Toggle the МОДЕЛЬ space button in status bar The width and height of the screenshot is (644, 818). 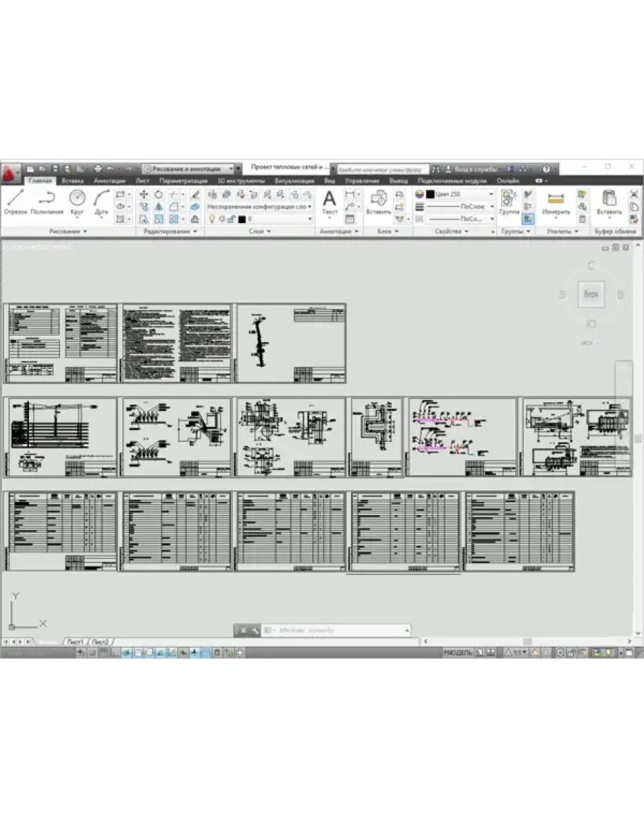[x=456, y=652]
